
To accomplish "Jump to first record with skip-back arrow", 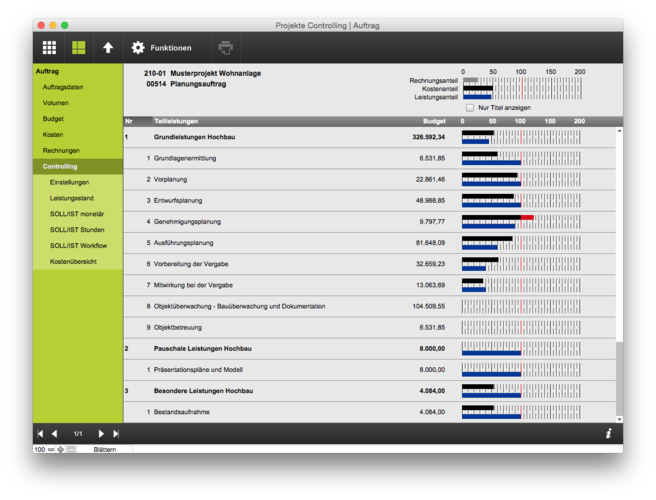I will (40, 434).
